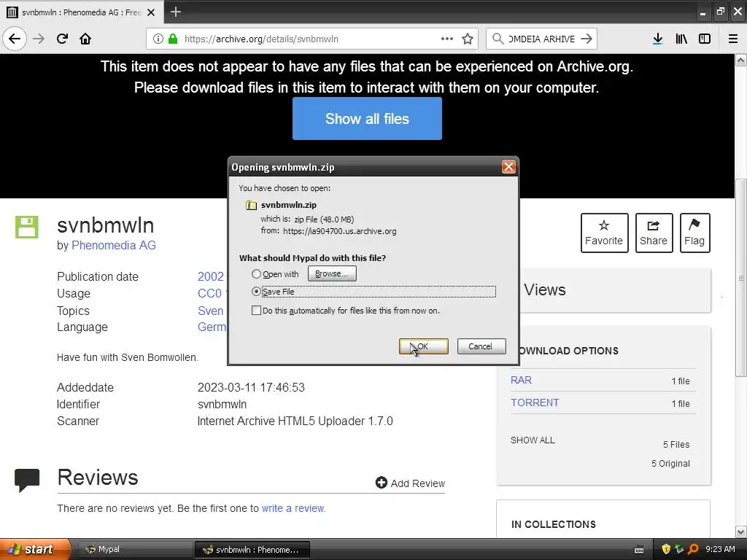
Task: Close the svnbmwln browser tab
Action: [x=151, y=12]
